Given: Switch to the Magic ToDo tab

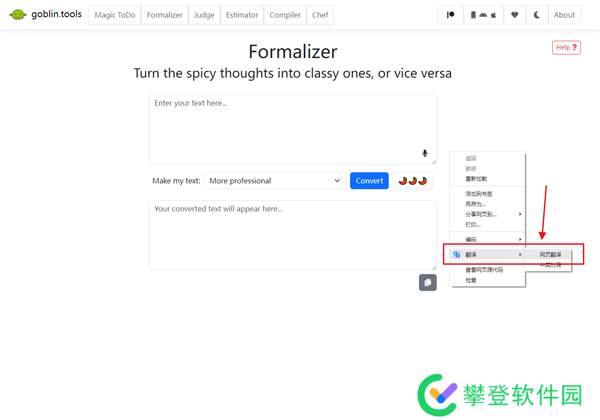Looking at the screenshot, I should click(x=115, y=15).
